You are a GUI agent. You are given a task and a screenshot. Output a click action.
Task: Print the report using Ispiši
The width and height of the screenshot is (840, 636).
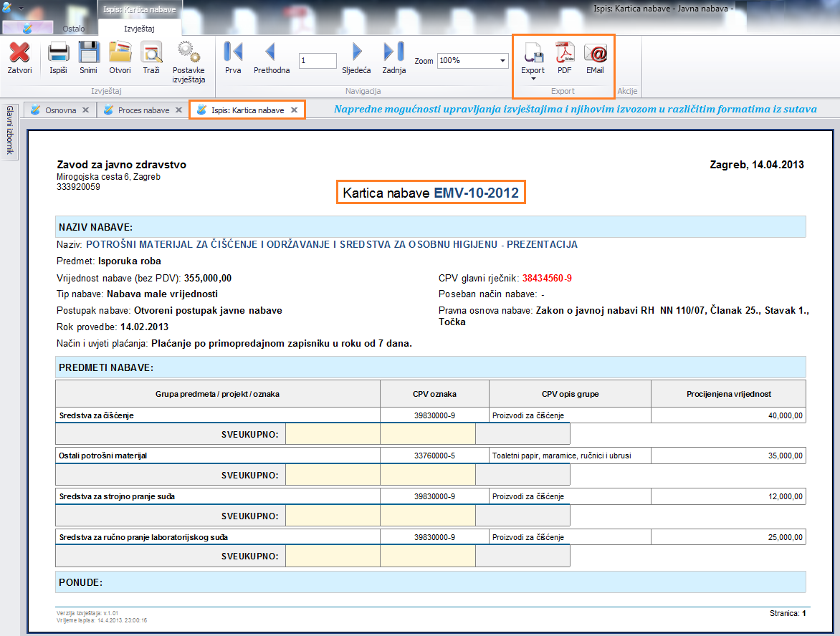[x=58, y=58]
